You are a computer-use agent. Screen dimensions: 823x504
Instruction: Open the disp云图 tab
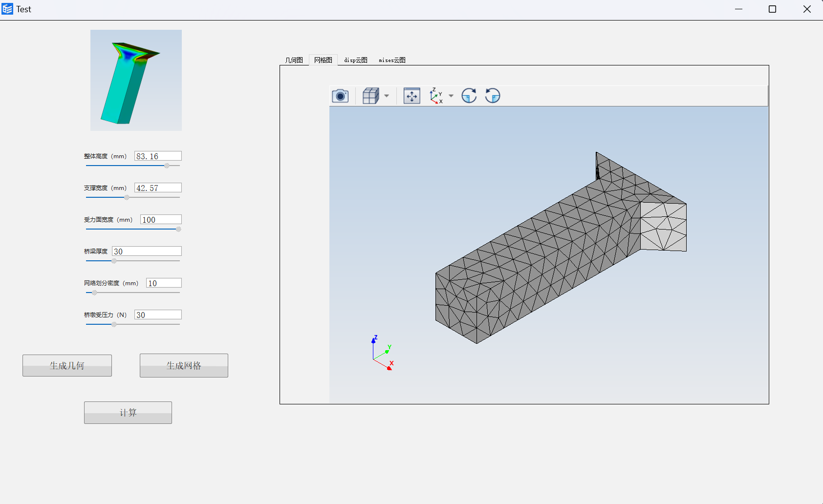tap(356, 60)
